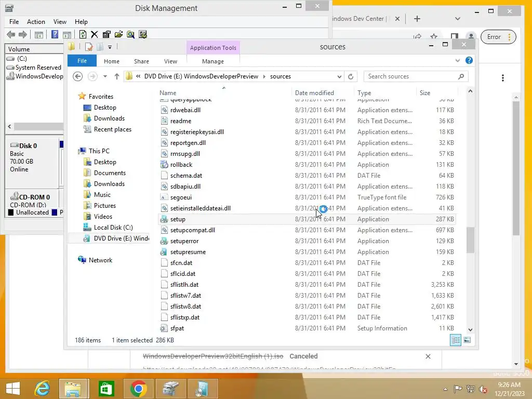
Task: Click the disk settings icon in Disk Management toolbar
Action: click(x=143, y=34)
